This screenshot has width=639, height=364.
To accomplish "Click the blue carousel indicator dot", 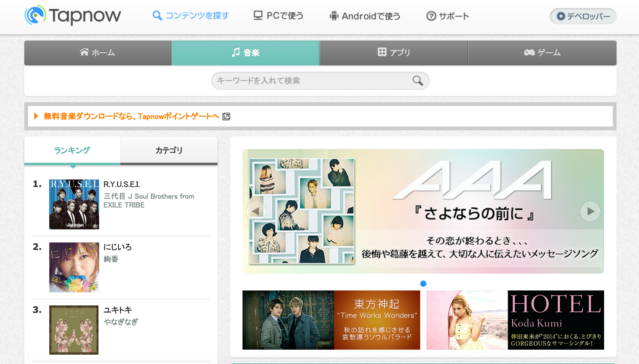I will click(423, 284).
